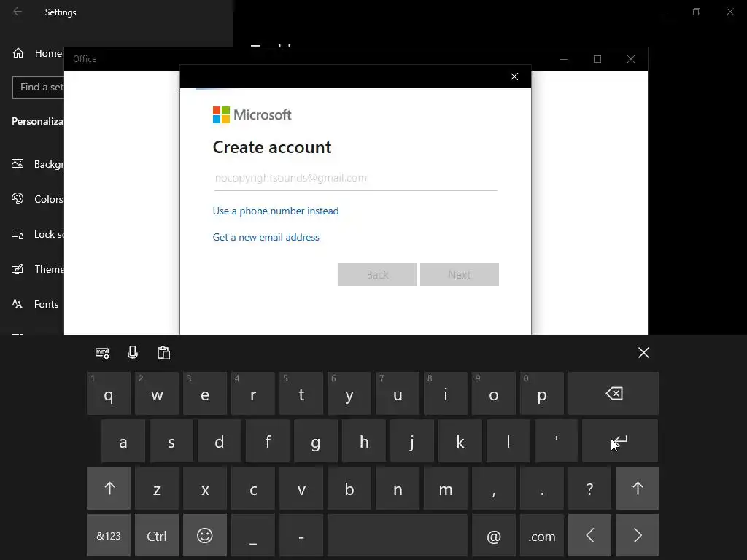Image resolution: width=747 pixels, height=560 pixels.
Task: Tap the g key
Action: (315, 441)
